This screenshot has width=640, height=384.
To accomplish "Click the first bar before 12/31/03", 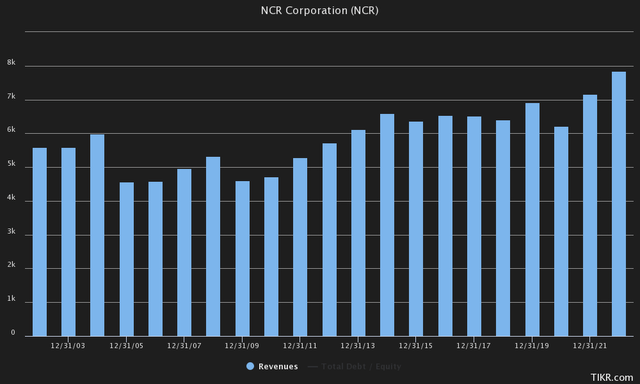I will [40, 242].
